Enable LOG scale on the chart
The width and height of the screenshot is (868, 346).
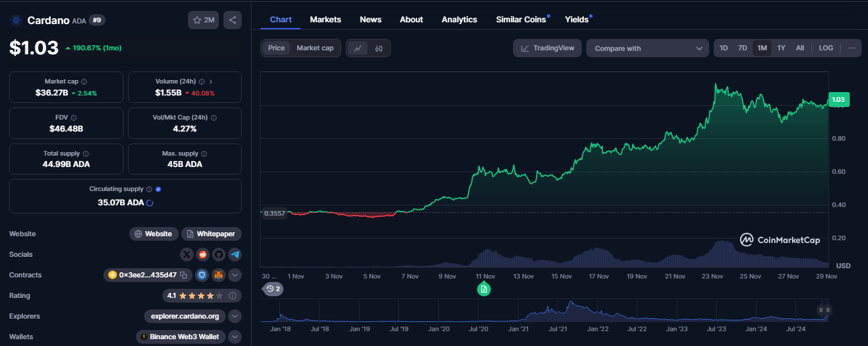pyautogui.click(x=826, y=48)
